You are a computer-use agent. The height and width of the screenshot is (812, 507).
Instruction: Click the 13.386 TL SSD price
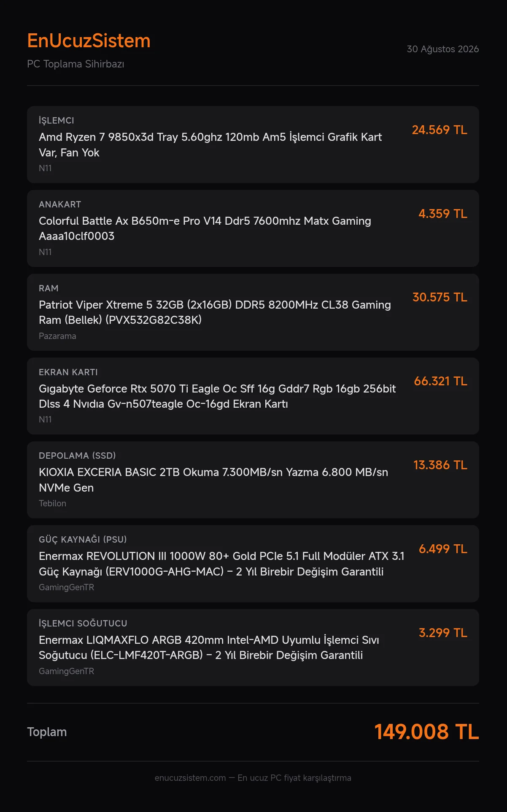coord(440,465)
